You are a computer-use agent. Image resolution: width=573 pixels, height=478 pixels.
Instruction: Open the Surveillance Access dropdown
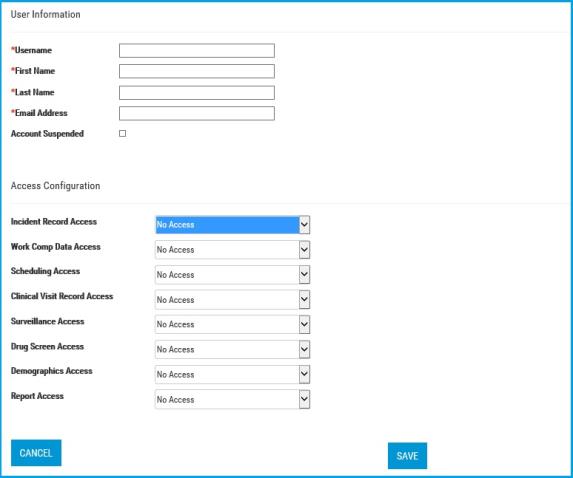[232, 325]
